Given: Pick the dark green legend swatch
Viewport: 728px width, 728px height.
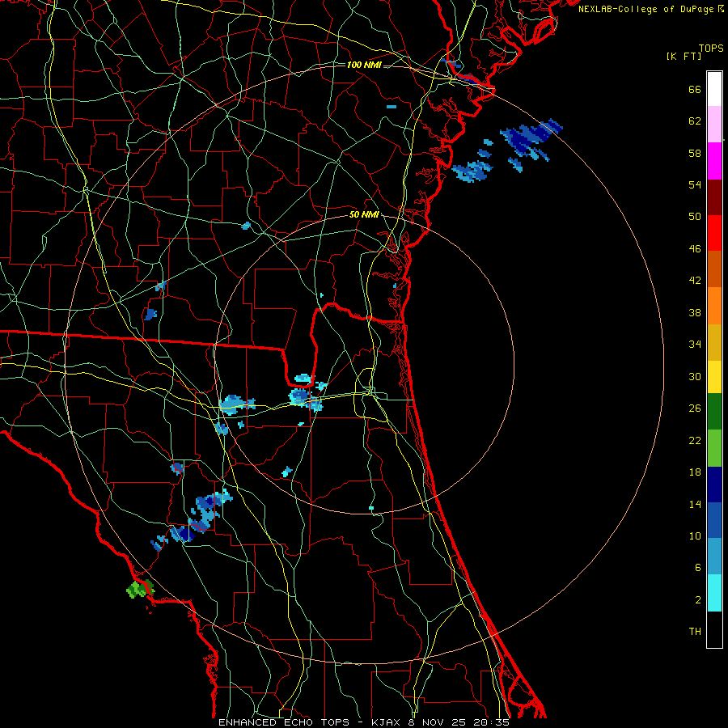Looking at the screenshot, I should [714, 412].
